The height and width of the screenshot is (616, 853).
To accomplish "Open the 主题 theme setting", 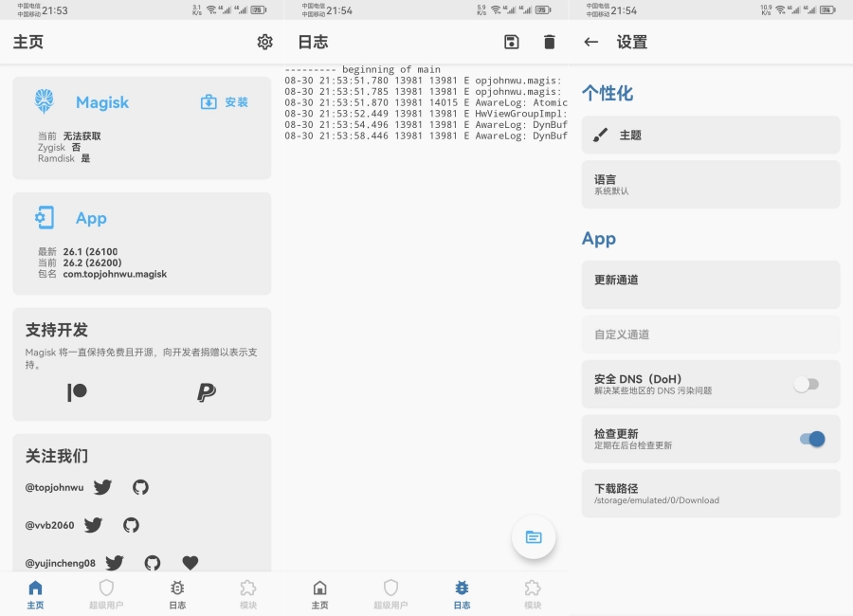I will pos(711,135).
